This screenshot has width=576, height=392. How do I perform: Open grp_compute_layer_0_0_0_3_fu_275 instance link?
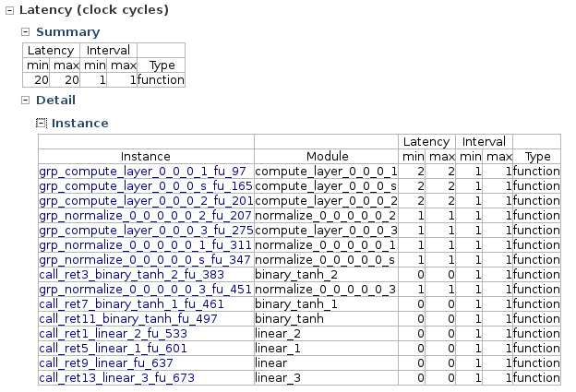146,231
